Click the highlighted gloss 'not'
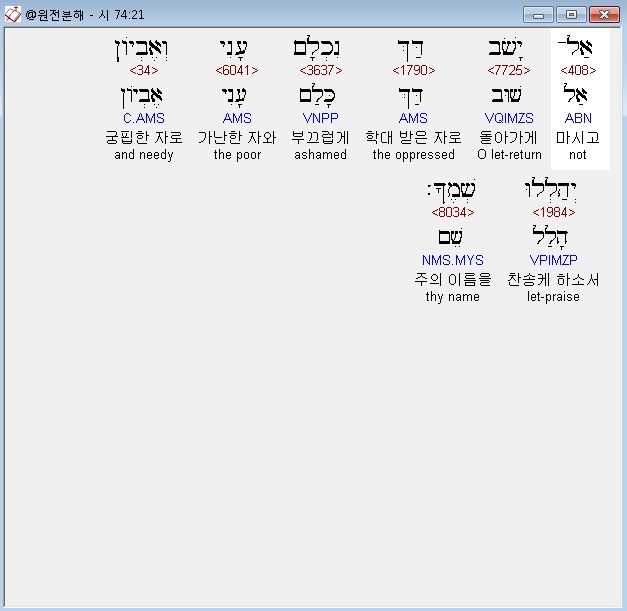The height and width of the screenshot is (611, 627). pyautogui.click(x=578, y=155)
